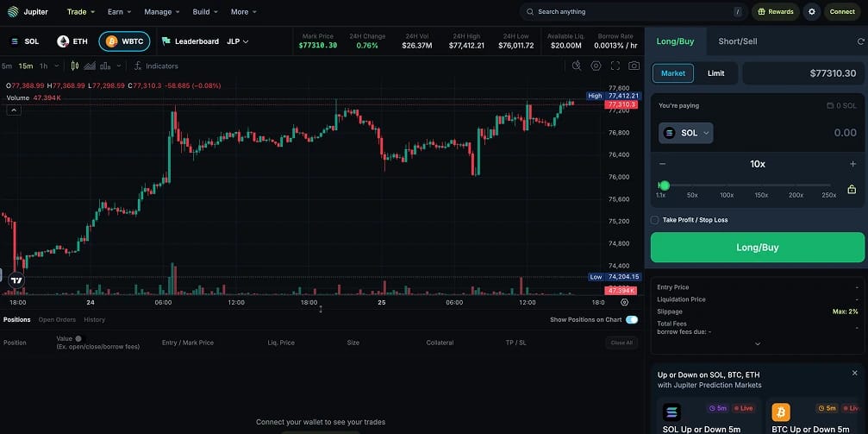Image resolution: width=868 pixels, height=434 pixels.
Task: Switch chart to 1h interval
Action: coord(43,66)
